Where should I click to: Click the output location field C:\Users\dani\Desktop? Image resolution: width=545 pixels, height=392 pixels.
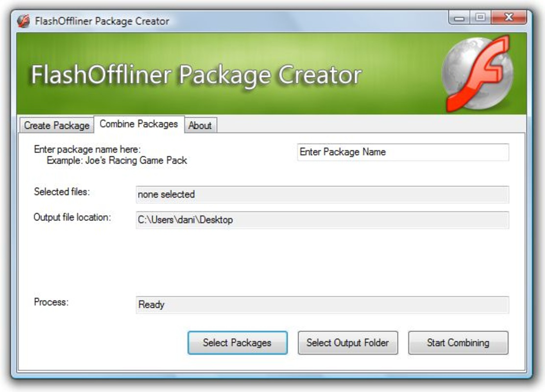322,220
